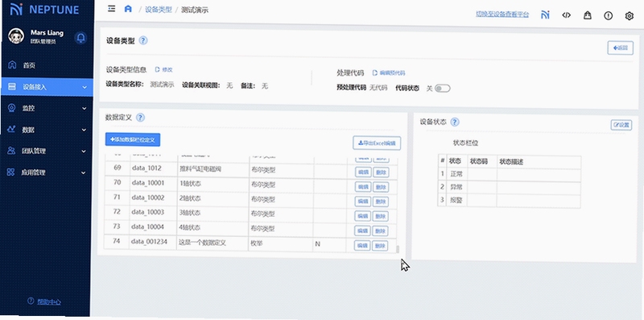Image resolution: width=644 pixels, height=320 pixels.
Task: Click the 正常 status row
Action: (509, 174)
